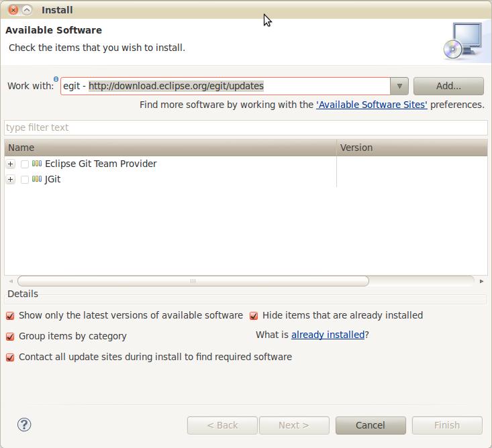Click the Name column header
Image resolution: width=492 pixels, height=448 pixels.
170,148
